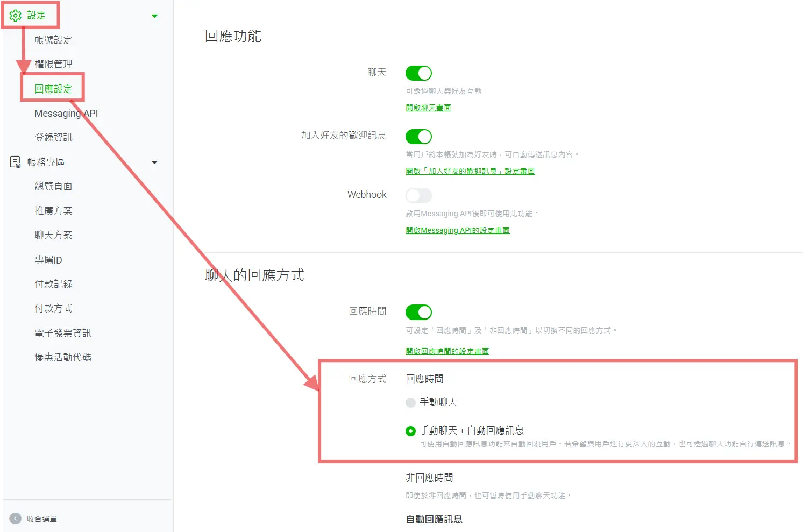Click the 開啟聊天畫面 link
The width and height of the screenshot is (803, 532).
pyautogui.click(x=428, y=107)
